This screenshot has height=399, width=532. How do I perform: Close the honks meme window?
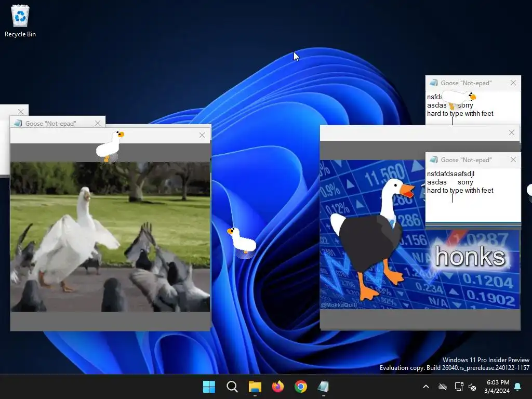click(512, 132)
